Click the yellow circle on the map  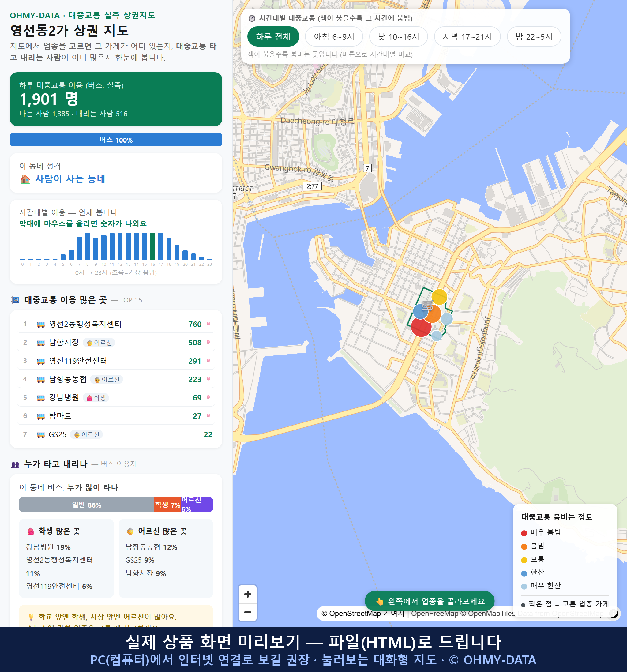pos(439,297)
